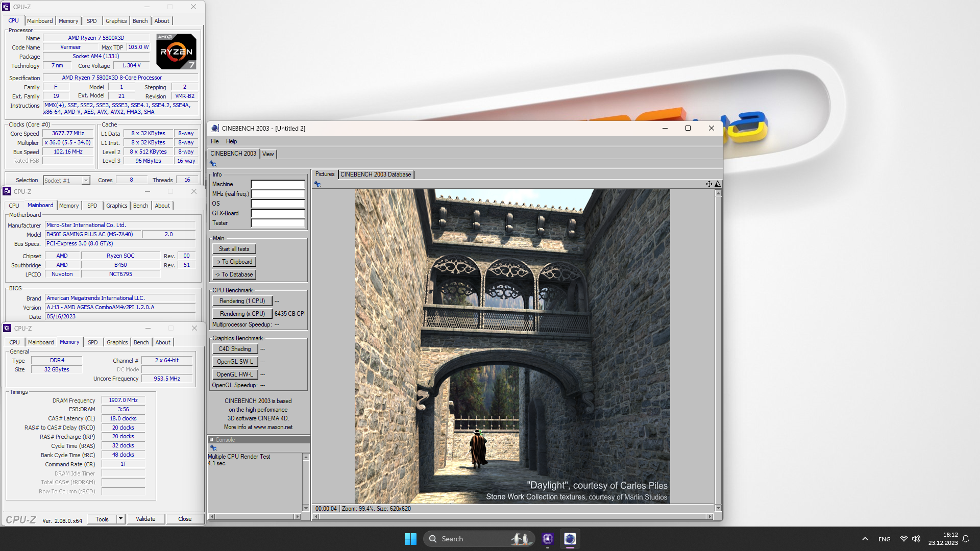Image resolution: width=980 pixels, height=551 pixels.
Task: Click the Machine input field
Action: click(278, 184)
